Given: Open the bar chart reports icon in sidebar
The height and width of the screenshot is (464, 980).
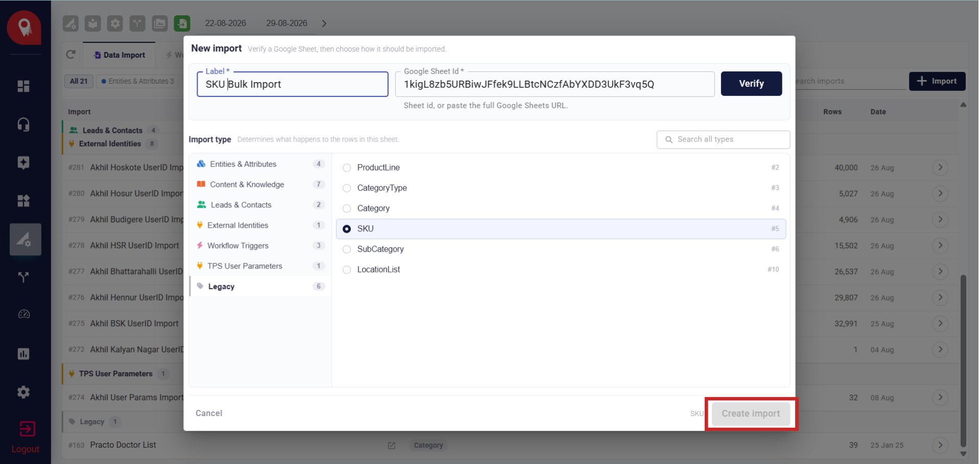Looking at the screenshot, I should pos(23,354).
